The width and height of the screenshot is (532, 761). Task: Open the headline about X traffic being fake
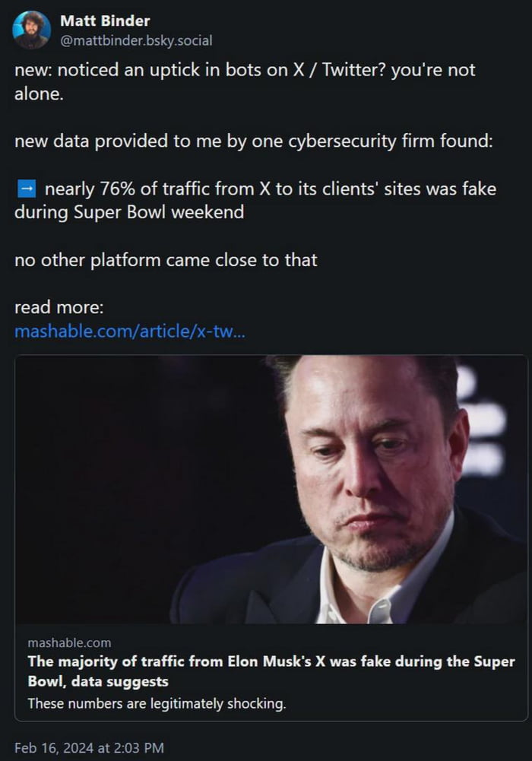click(271, 671)
